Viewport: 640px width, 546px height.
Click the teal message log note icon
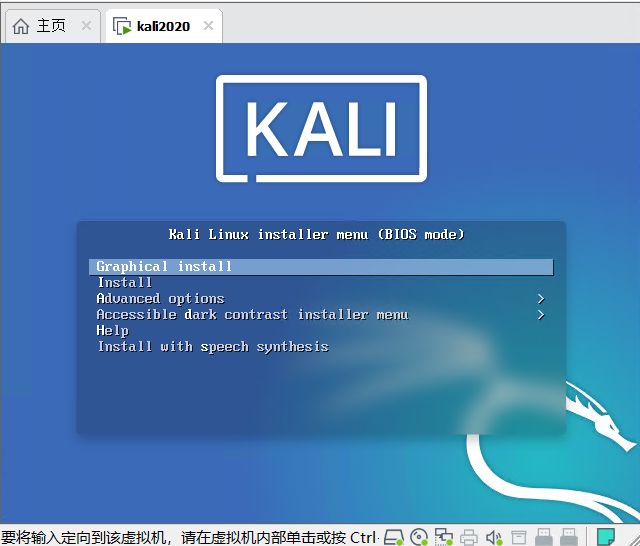(606, 537)
